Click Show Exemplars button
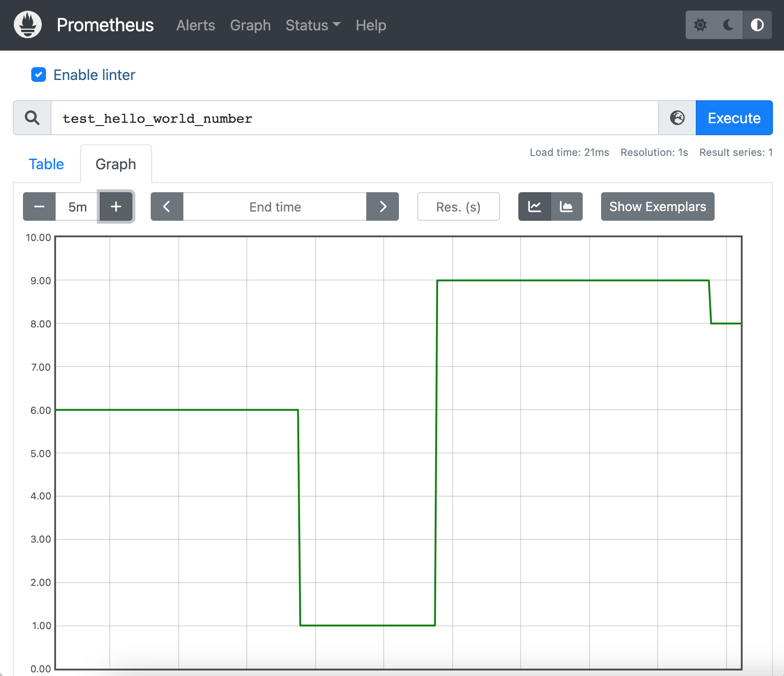Screen dimensions: 784x676 click(657, 206)
